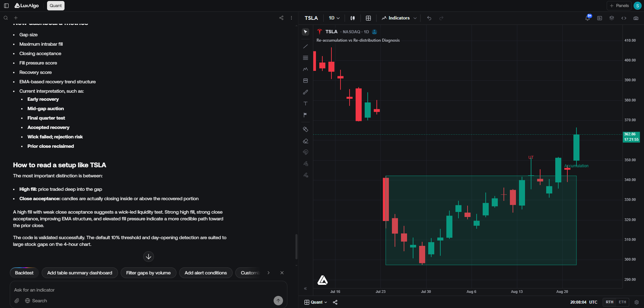Select the cursor pointer tool

coord(306,32)
